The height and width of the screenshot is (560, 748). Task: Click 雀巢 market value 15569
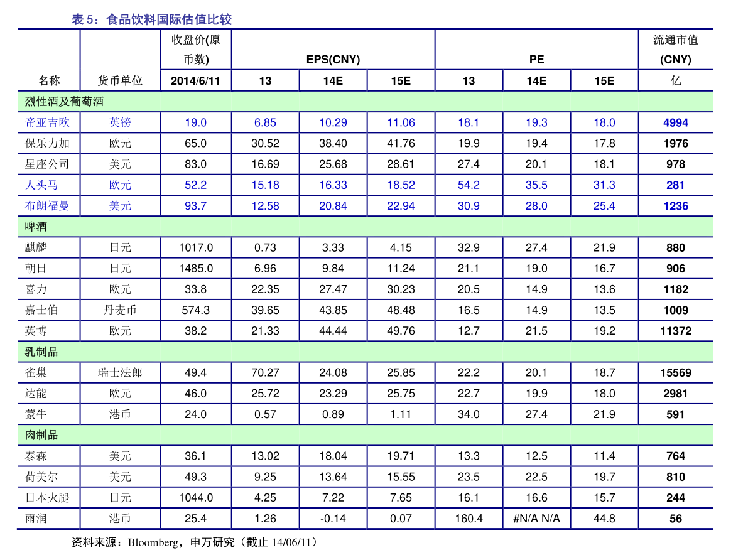[676, 372]
